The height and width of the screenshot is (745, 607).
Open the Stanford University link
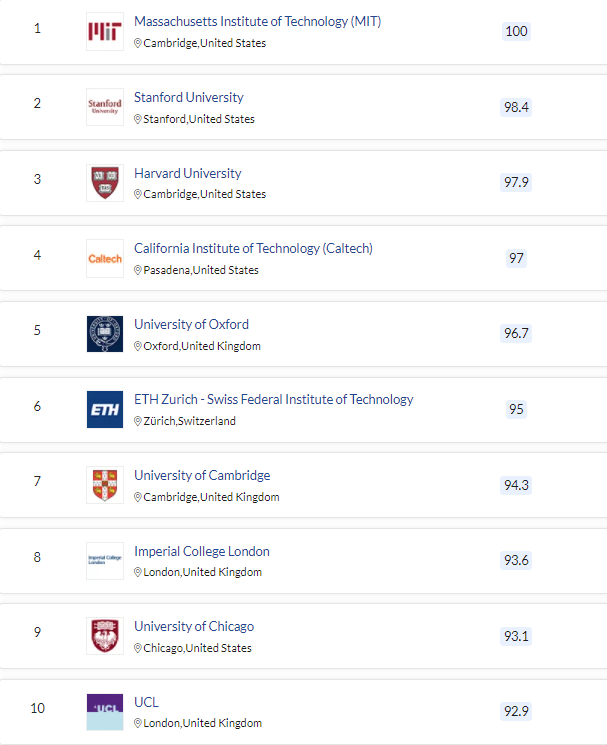coord(189,97)
